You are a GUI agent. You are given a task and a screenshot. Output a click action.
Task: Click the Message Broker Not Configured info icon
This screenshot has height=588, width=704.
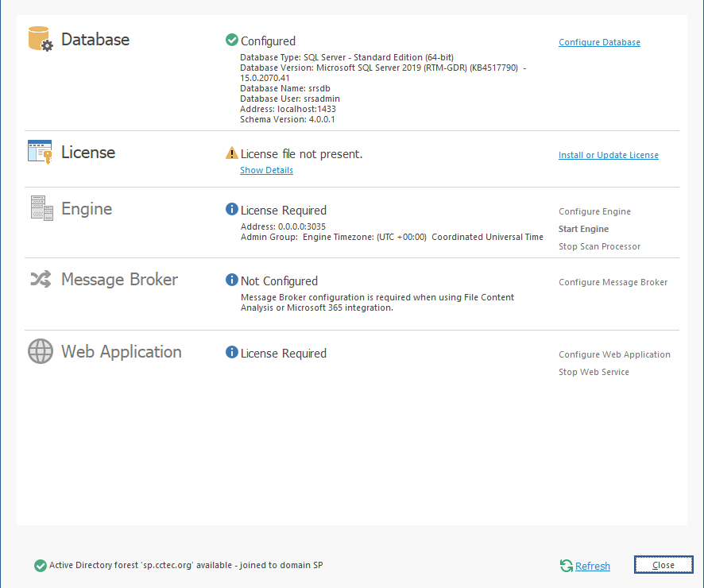pos(232,280)
